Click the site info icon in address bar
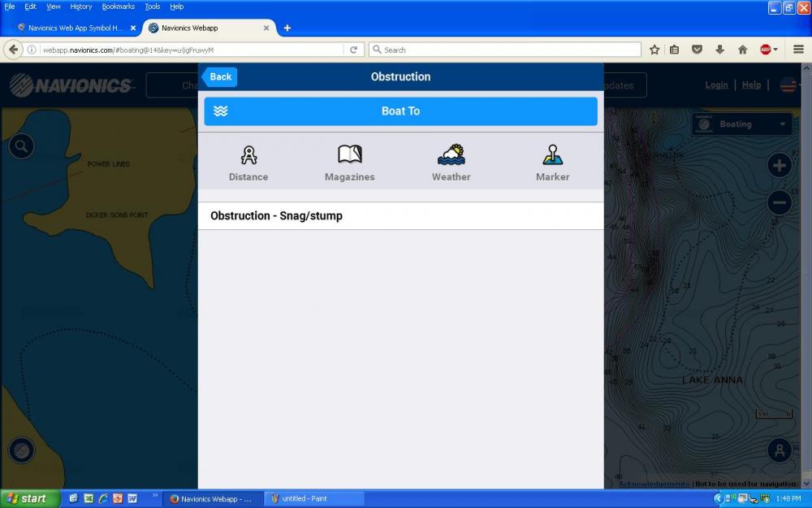Image resolution: width=812 pixels, height=508 pixels. [x=32, y=50]
